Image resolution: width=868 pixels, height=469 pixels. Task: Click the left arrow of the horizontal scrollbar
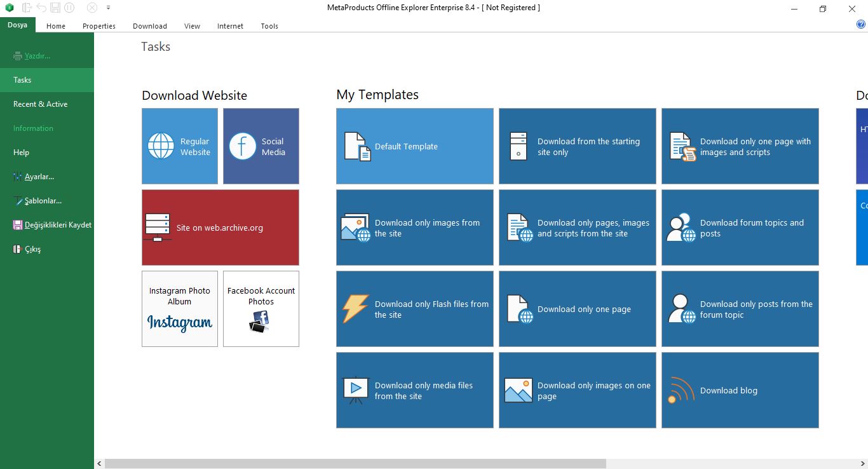pyautogui.click(x=99, y=464)
